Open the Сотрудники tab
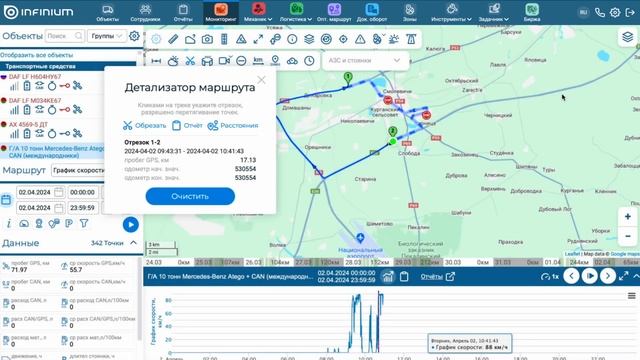The image size is (640, 360). pyautogui.click(x=145, y=12)
